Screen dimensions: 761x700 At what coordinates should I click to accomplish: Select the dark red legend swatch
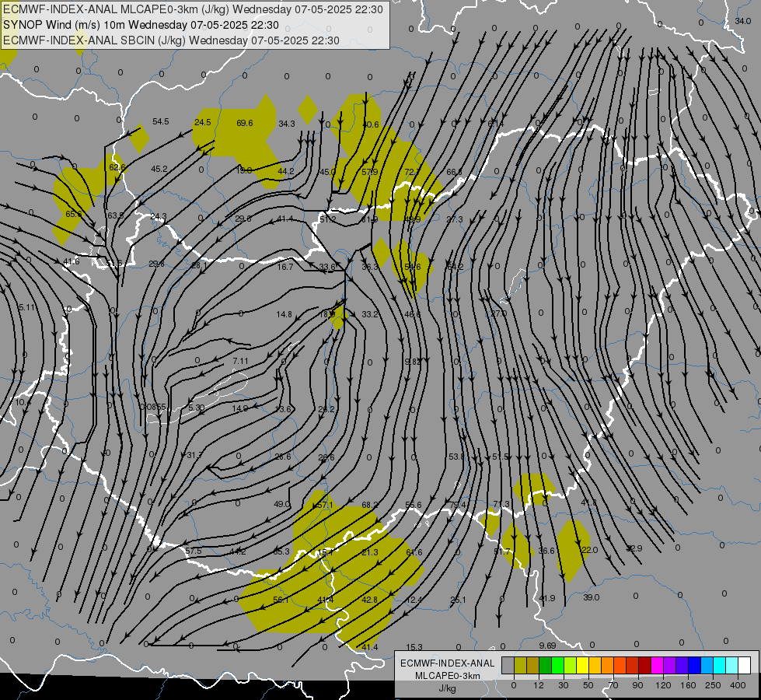click(644, 665)
